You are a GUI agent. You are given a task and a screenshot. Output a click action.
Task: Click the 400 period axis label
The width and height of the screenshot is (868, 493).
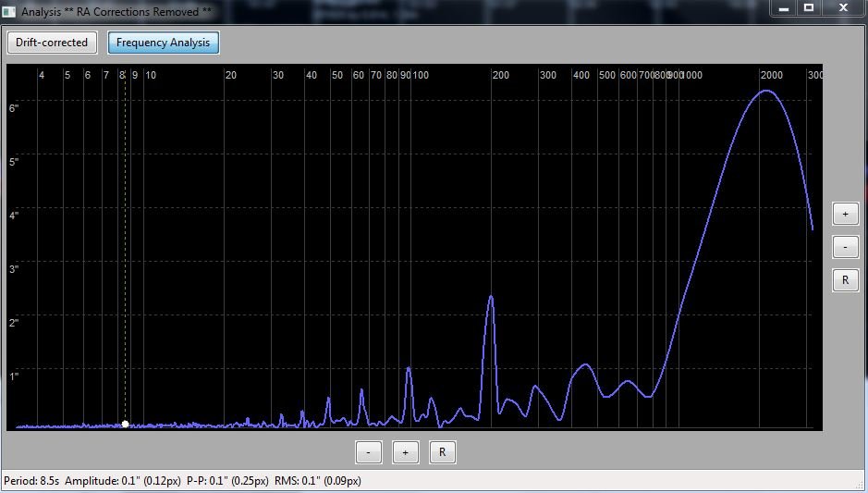[x=581, y=75]
